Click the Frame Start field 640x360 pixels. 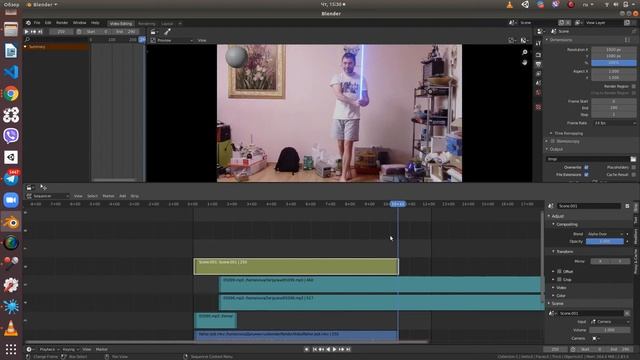pyautogui.click(x=613, y=101)
